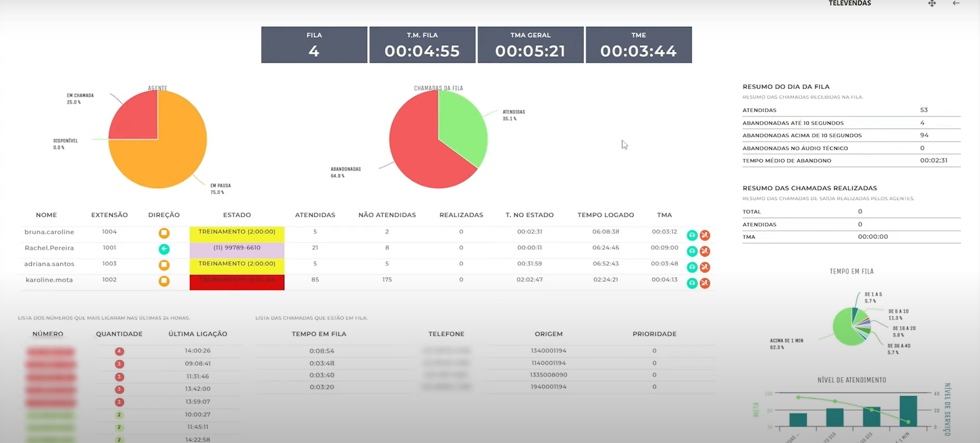This screenshot has width=980, height=443.
Task: Select agent name adriana.santos
Action: (x=49, y=264)
